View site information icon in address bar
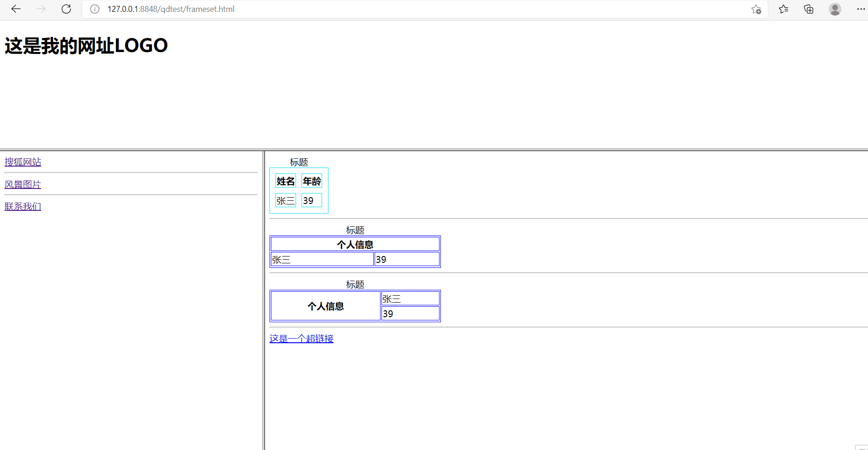The height and width of the screenshot is (450, 868). pyautogui.click(x=95, y=9)
